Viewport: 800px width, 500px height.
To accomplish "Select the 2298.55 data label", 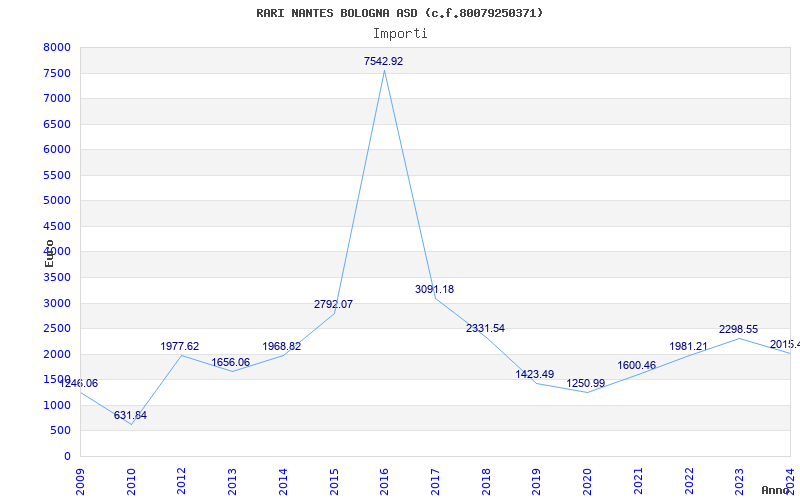I will [x=739, y=330].
